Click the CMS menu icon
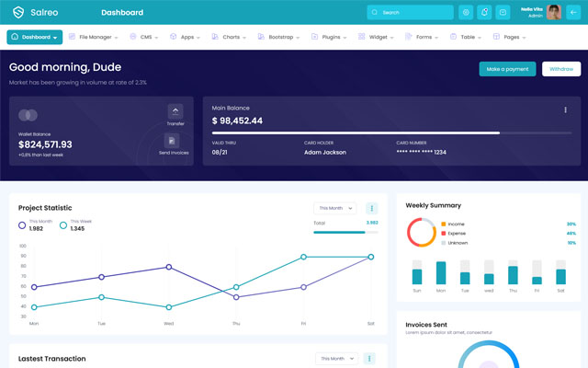This screenshot has height=368, width=588. point(132,37)
